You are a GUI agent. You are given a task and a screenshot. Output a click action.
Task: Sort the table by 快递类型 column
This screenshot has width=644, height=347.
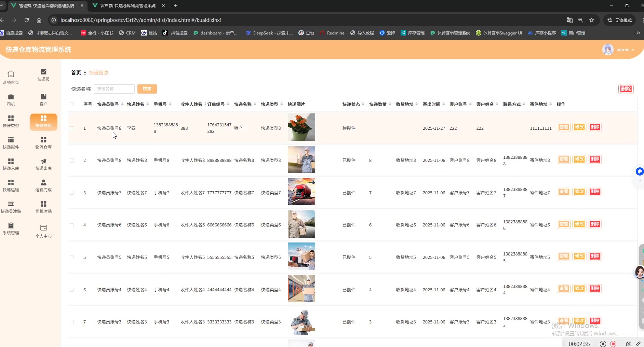click(282, 104)
